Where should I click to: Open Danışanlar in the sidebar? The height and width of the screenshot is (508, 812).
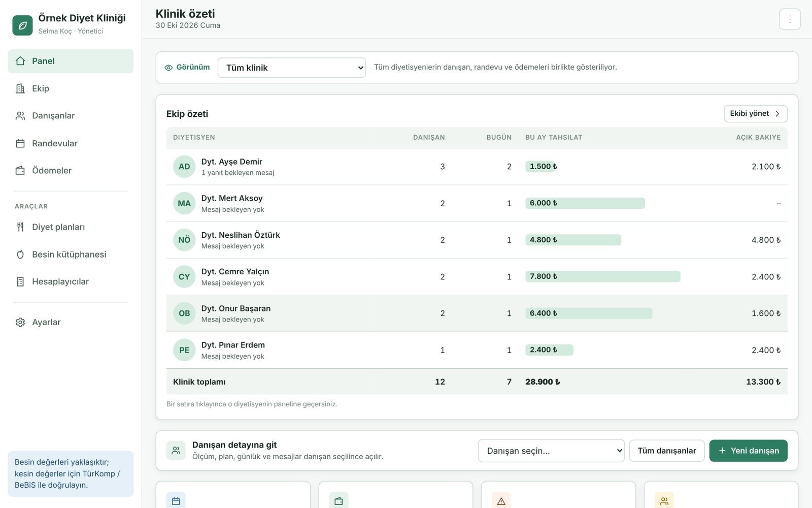[71, 116]
